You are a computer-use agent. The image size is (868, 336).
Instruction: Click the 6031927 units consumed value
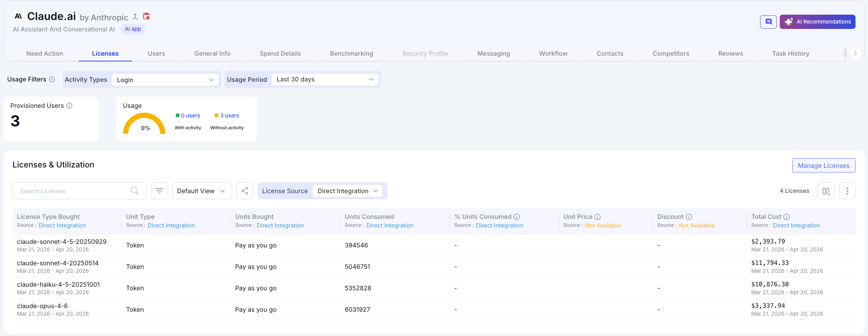(x=357, y=310)
